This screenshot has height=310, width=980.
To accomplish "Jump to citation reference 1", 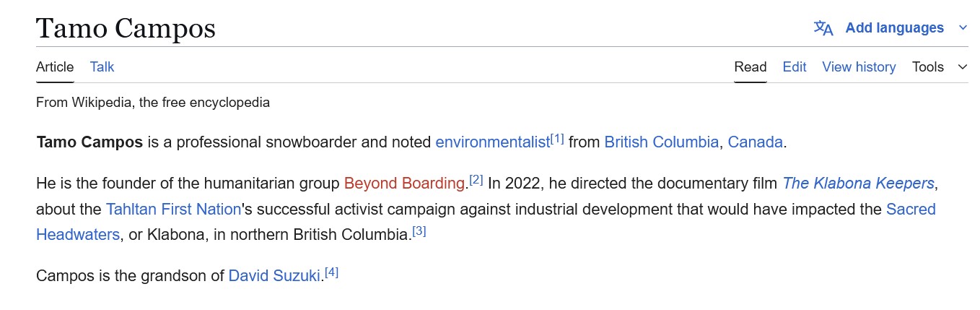I will click(557, 138).
